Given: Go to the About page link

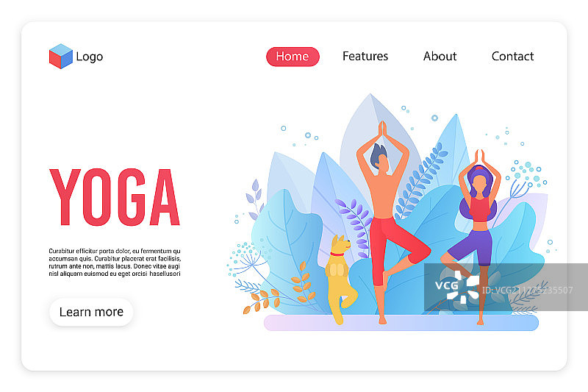Looking at the screenshot, I should point(440,57).
